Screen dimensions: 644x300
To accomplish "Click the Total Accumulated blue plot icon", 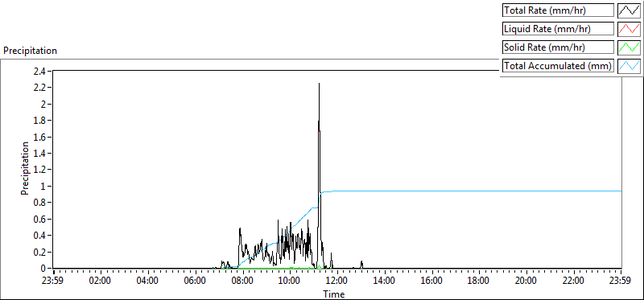I will (x=630, y=66).
